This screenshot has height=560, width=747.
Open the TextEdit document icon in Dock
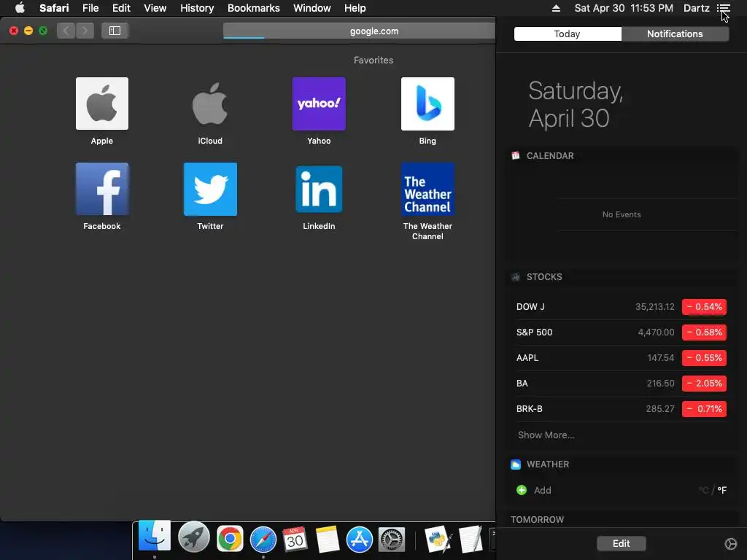tap(471, 539)
